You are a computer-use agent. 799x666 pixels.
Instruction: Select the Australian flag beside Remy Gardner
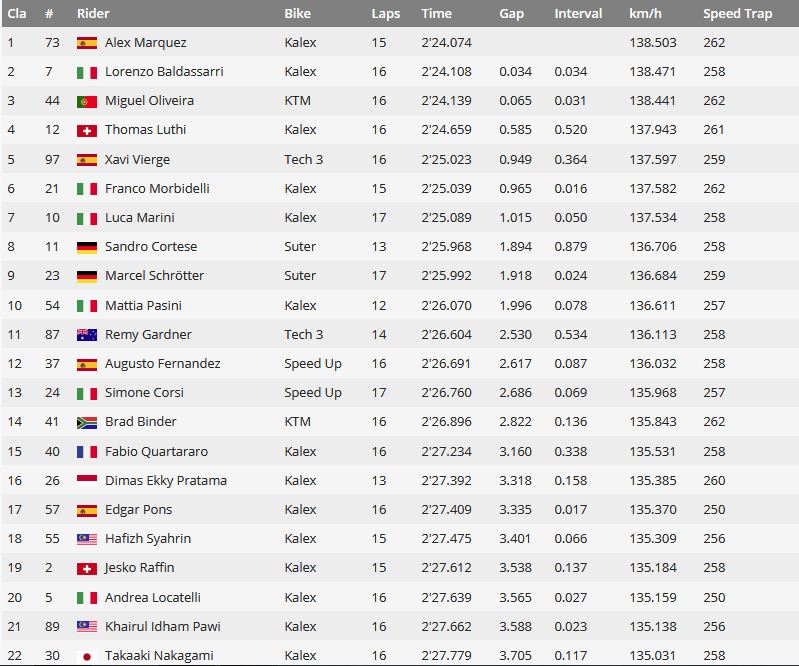pyautogui.click(x=87, y=335)
